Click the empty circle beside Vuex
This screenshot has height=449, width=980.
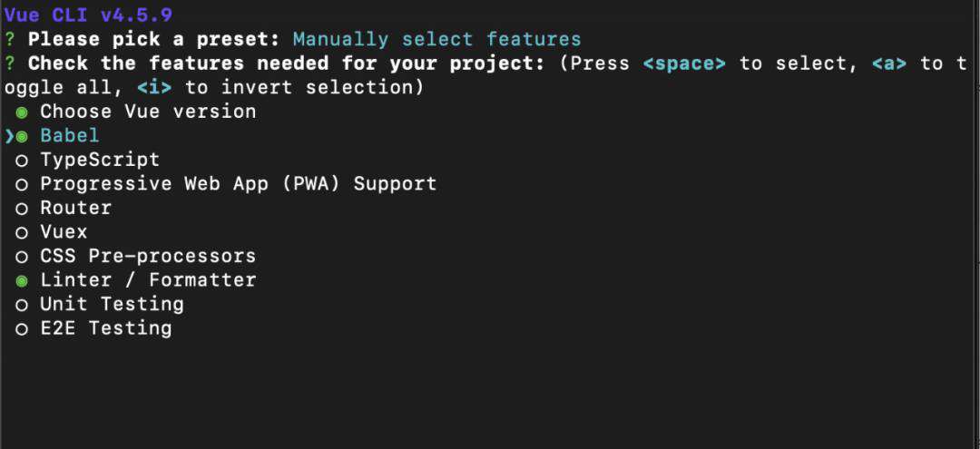22,233
